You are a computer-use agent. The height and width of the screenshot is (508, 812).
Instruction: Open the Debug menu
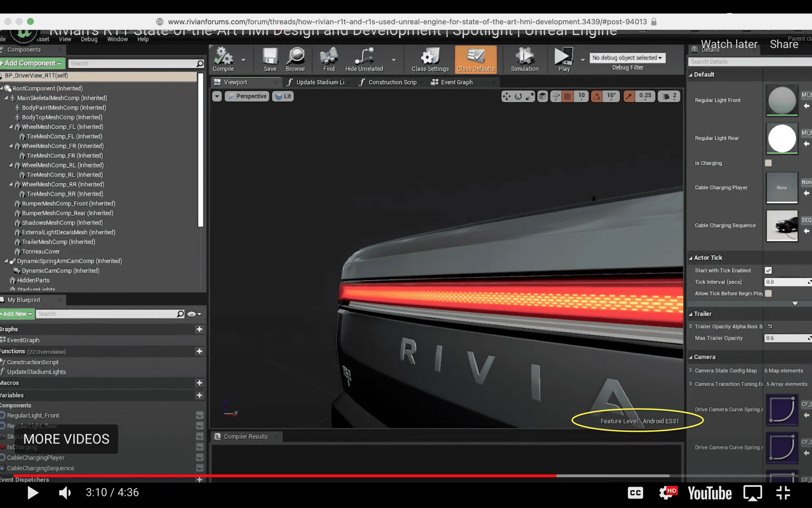[89, 39]
